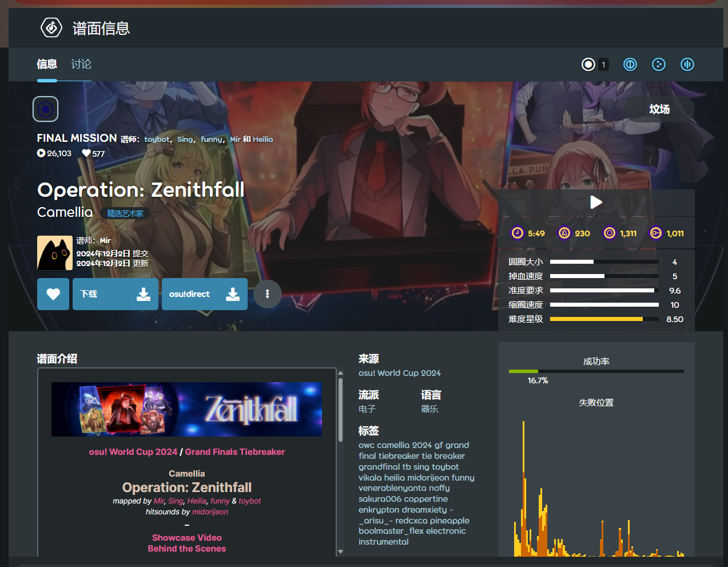Image resolution: width=728 pixels, height=567 pixels.
Task: Download the beatmap with 下载 button
Action: [116, 294]
